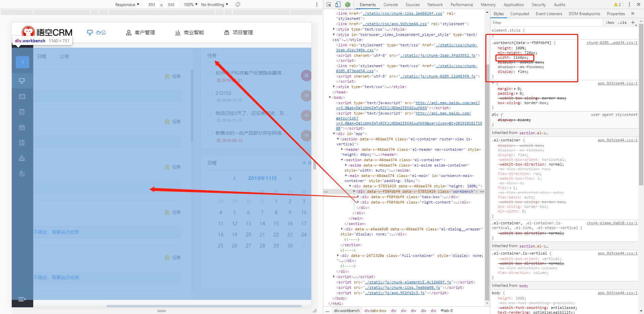This screenshot has width=644, height=314.
Task: Open the DOM Breakpoints tab
Action: (x=584, y=14)
